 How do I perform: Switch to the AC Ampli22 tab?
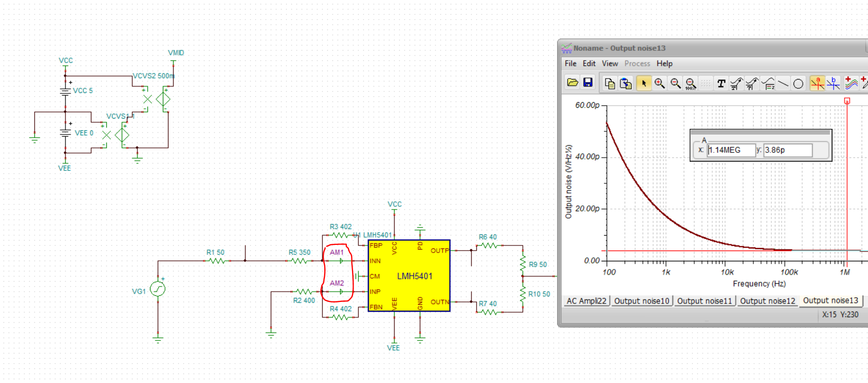586,301
